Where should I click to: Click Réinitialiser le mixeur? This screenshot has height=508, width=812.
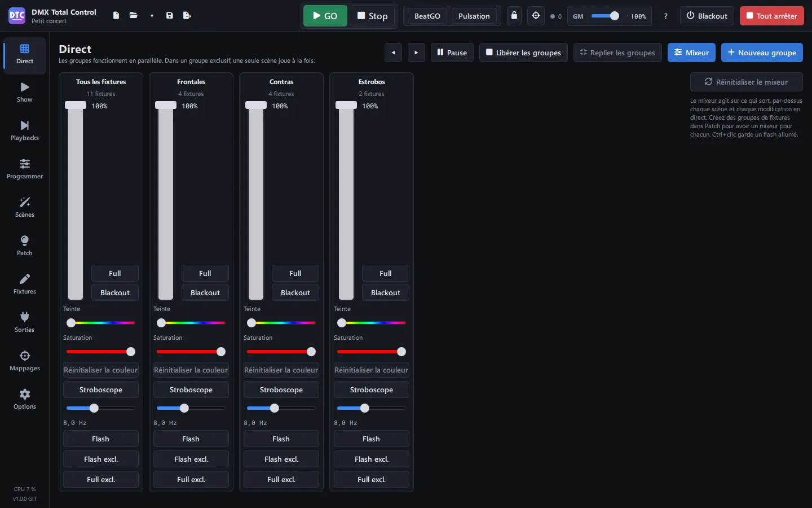pos(747,82)
